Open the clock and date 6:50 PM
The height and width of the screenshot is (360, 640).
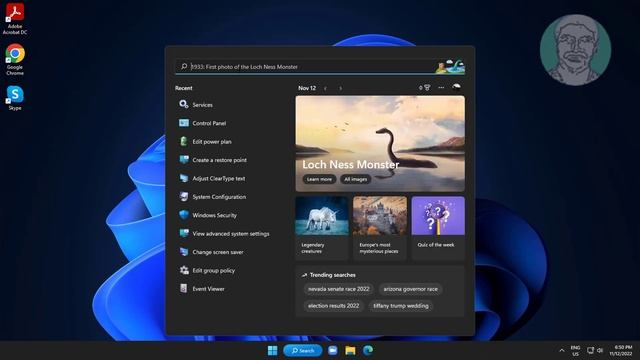click(x=621, y=350)
